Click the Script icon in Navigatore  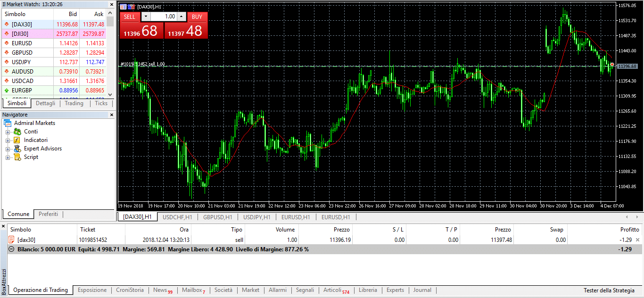(x=17, y=157)
